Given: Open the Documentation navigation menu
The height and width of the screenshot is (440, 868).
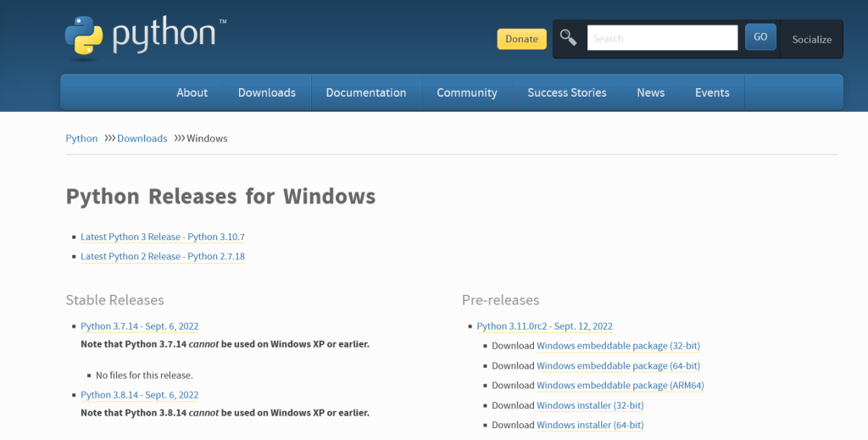Looking at the screenshot, I should click(x=366, y=92).
